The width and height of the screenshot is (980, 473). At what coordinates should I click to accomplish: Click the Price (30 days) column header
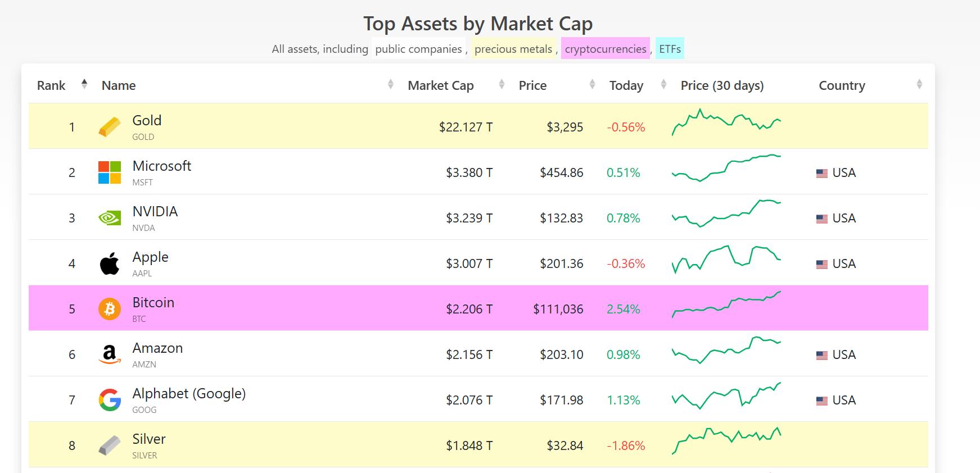pos(722,85)
